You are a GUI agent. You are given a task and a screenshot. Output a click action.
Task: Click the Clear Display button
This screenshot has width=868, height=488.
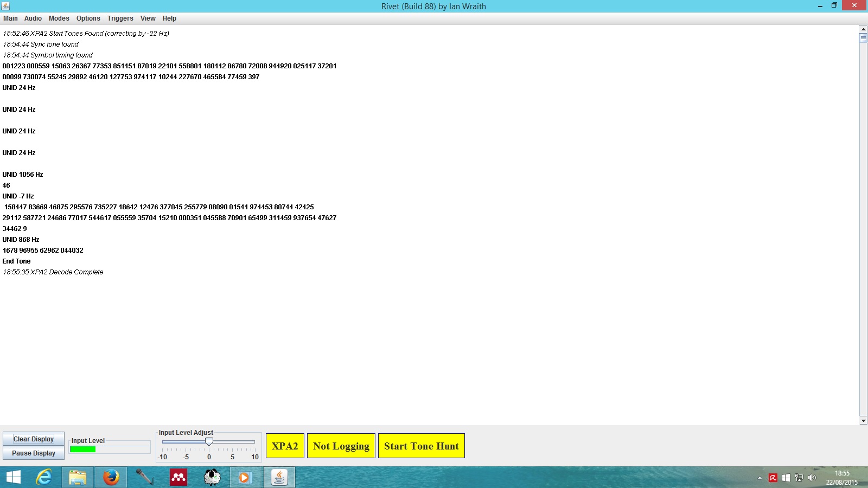tap(34, 439)
